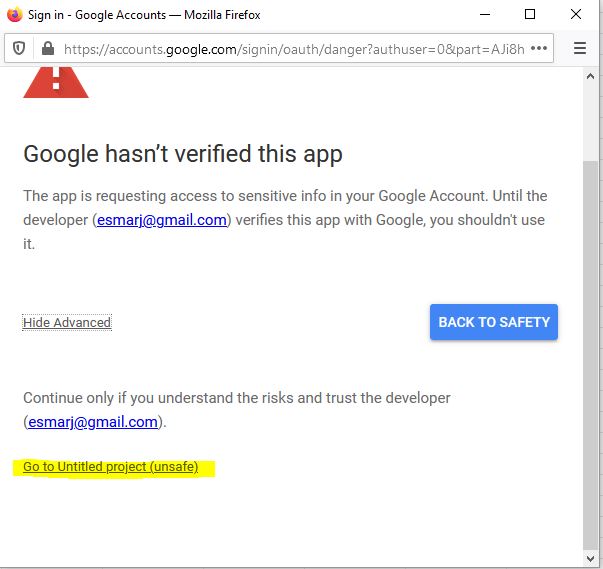Click the Firefox logo in title bar
The image size is (603, 569).
14,15
